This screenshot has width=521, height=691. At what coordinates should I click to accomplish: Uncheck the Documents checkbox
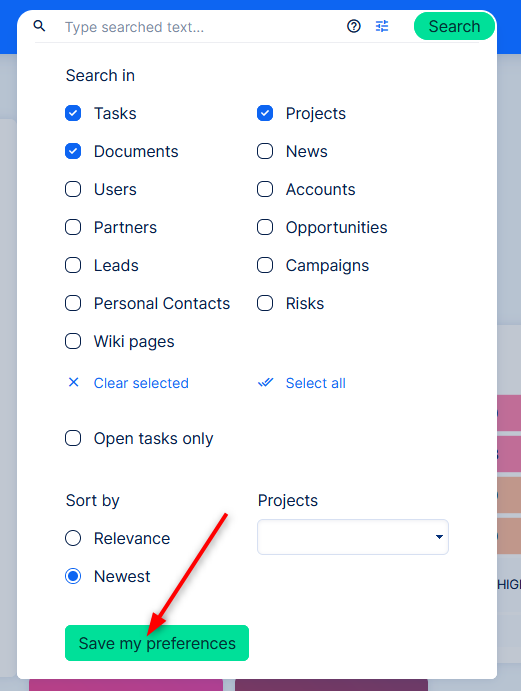(73, 151)
